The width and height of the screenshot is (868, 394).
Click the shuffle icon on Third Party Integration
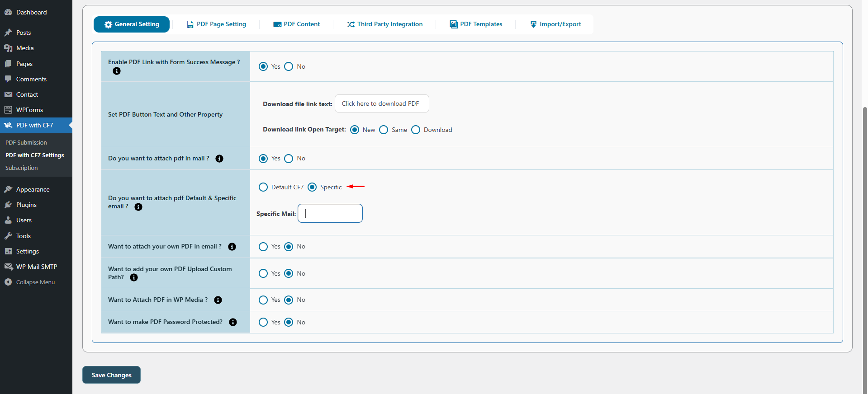351,24
